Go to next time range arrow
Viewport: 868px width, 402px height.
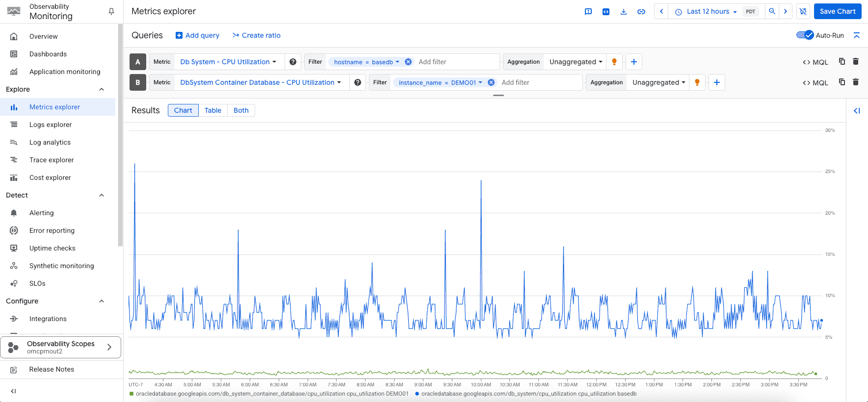pyautogui.click(x=786, y=11)
